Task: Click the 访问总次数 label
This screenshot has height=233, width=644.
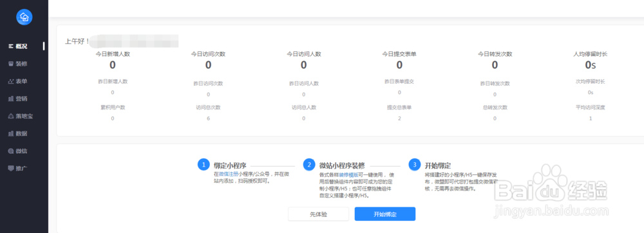Action: [208, 107]
